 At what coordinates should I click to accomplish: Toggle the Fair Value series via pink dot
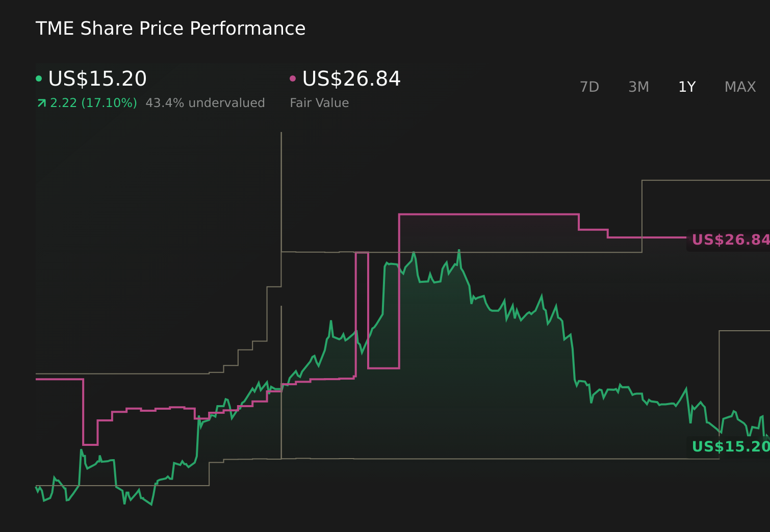[292, 78]
